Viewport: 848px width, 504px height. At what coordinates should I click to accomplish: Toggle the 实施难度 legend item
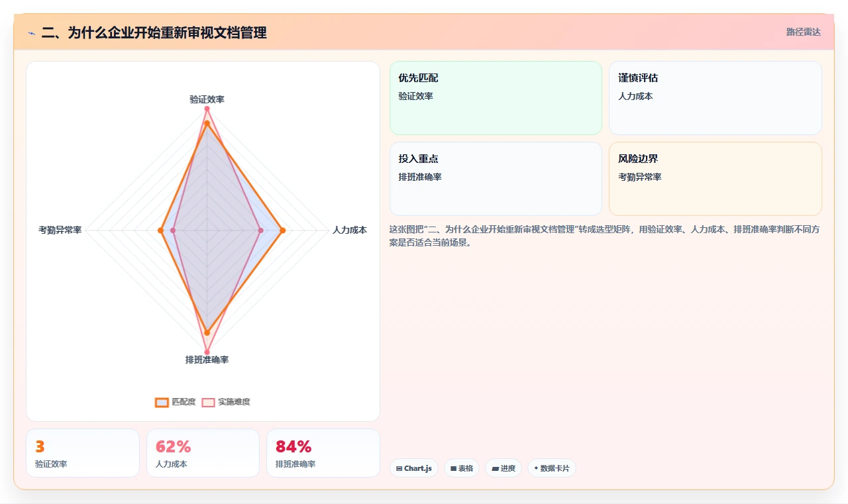(x=226, y=402)
